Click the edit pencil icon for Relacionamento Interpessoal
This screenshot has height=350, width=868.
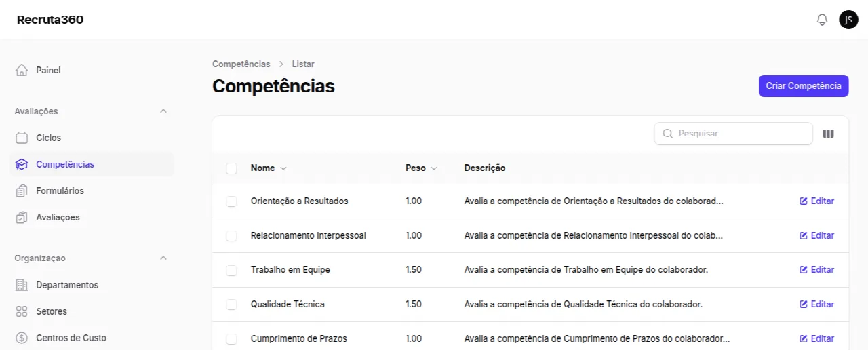coord(804,235)
